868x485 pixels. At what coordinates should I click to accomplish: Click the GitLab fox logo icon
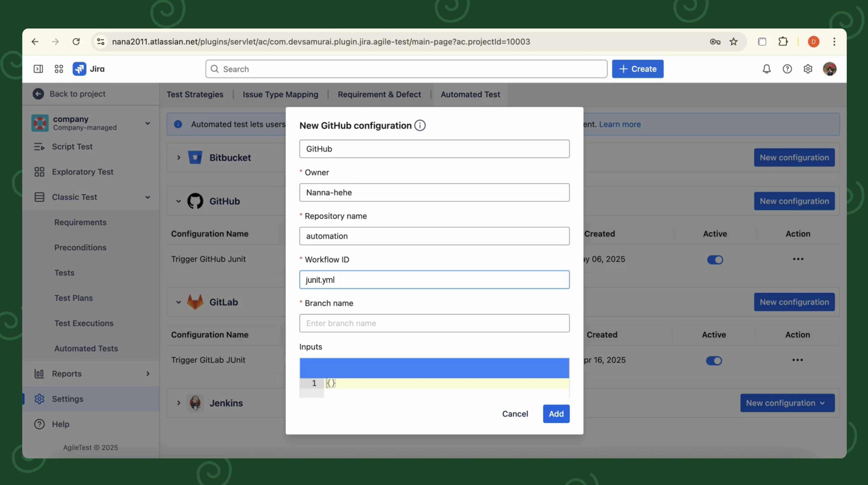click(196, 302)
